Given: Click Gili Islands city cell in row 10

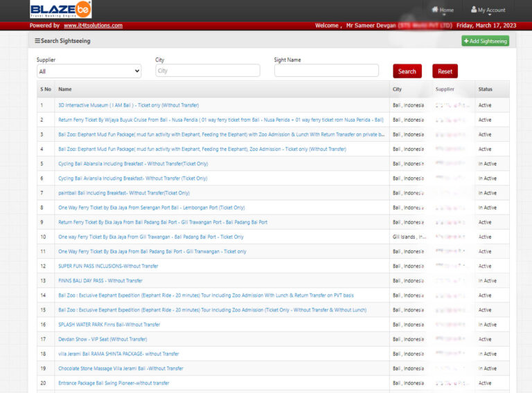Looking at the screenshot, I should [409, 237].
